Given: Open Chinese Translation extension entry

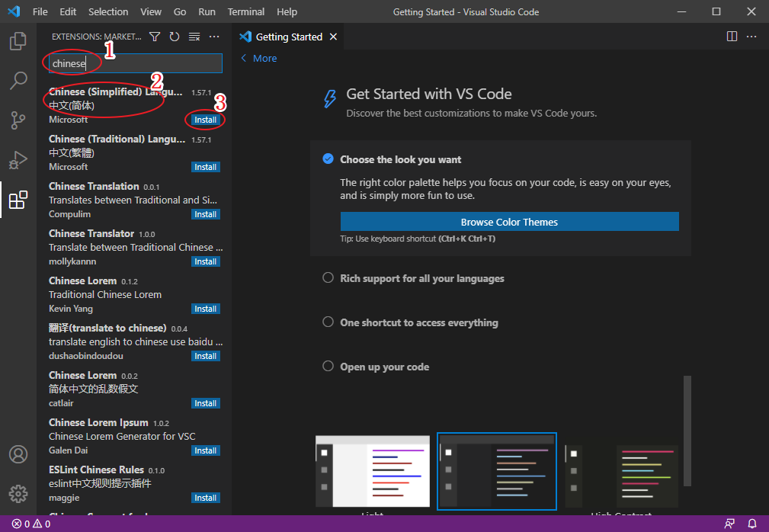Looking at the screenshot, I should [x=134, y=200].
